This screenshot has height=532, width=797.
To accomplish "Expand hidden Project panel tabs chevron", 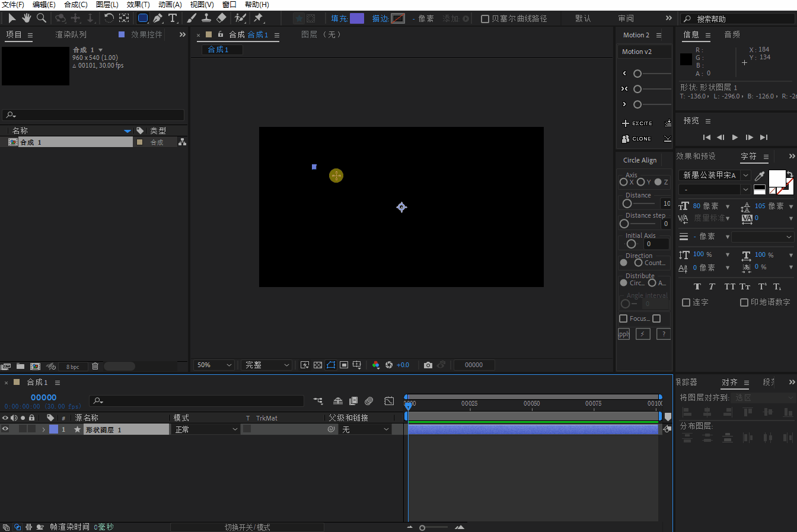I will (x=182, y=34).
